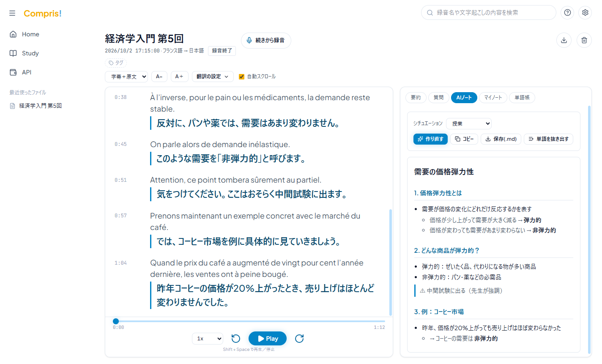Screen dimensions: 602x364
Task: Switch to the 要約 tab
Action: coord(416,98)
